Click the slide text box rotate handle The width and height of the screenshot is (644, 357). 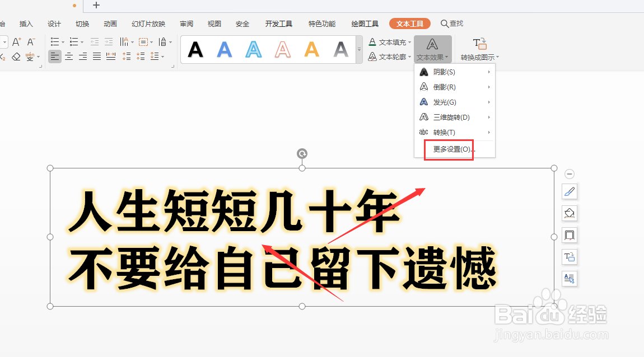[x=302, y=153]
